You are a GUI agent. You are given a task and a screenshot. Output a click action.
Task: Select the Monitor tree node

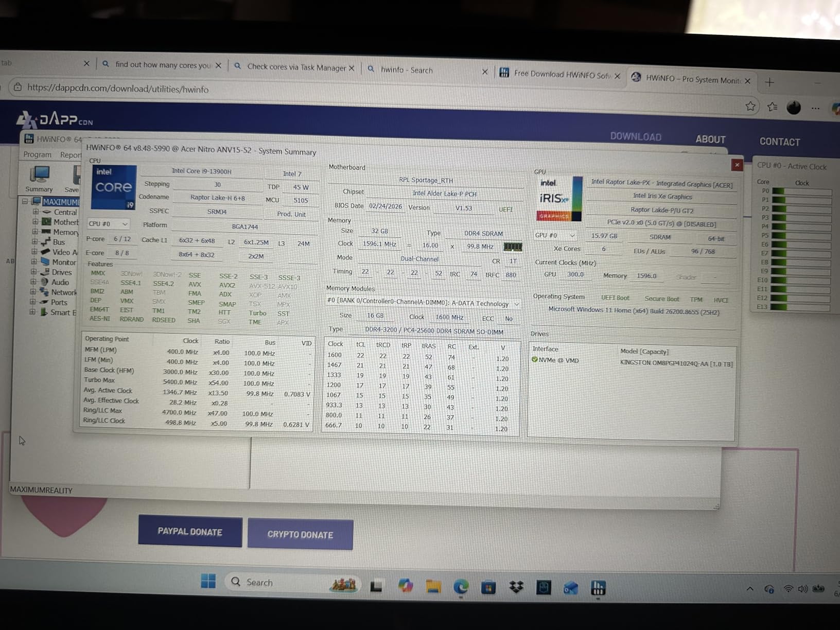click(59, 262)
